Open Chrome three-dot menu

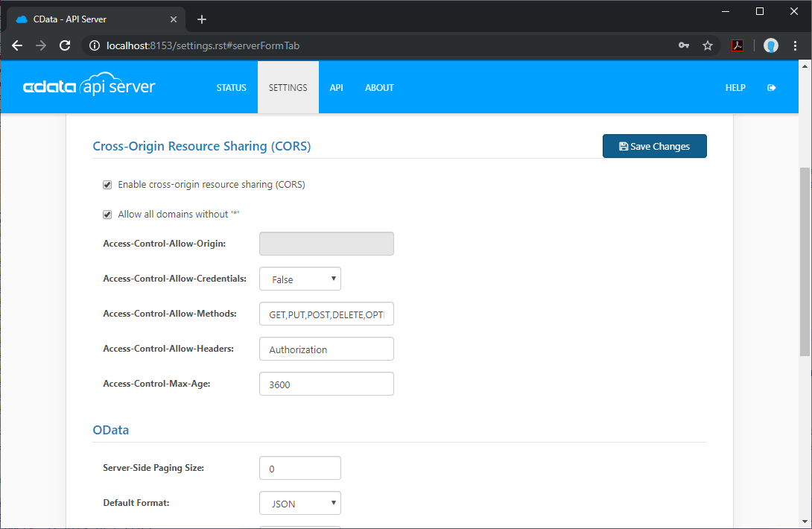796,45
